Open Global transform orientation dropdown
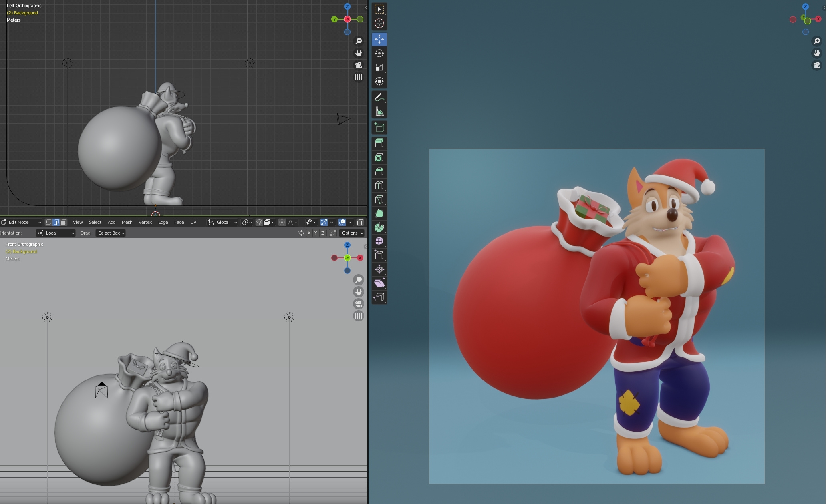The width and height of the screenshot is (826, 504). click(x=223, y=222)
